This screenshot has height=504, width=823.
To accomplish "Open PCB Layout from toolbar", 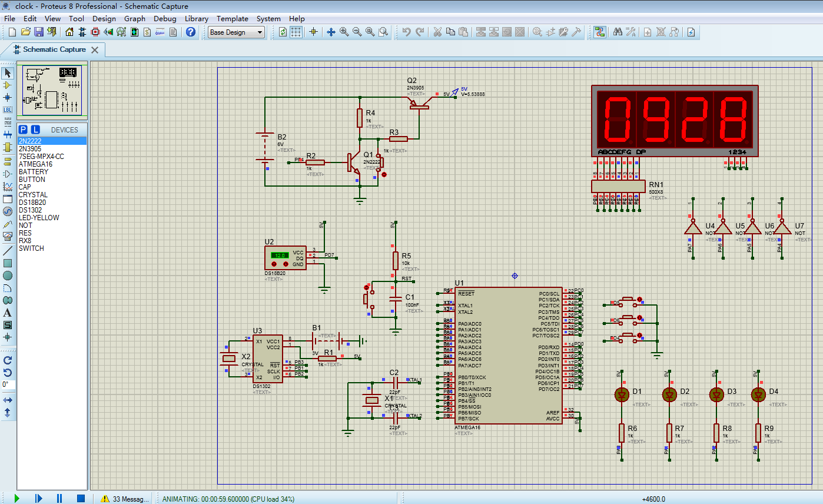I will coord(95,32).
